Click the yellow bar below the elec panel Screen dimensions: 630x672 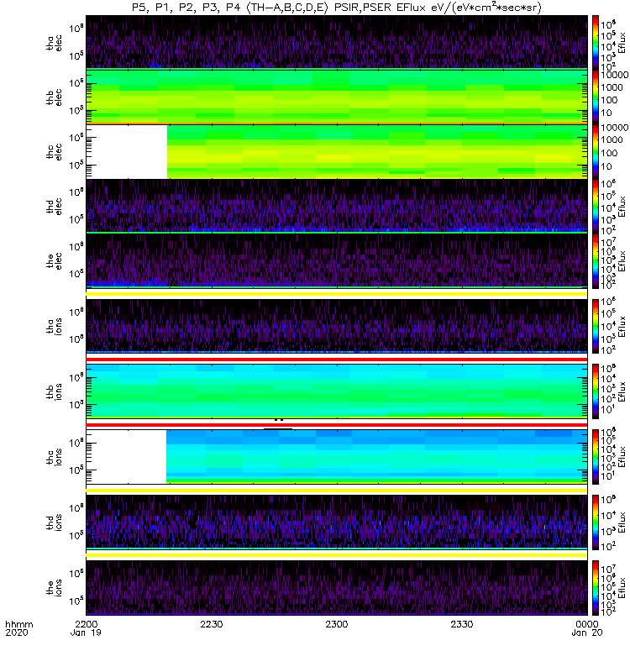337,294
